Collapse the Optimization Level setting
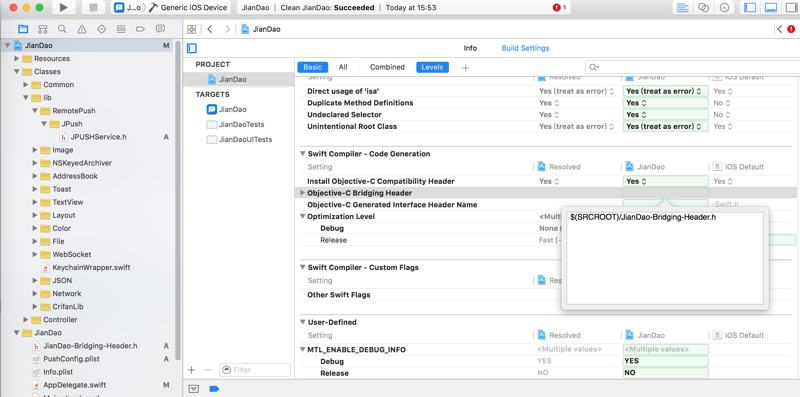800x397 pixels. click(x=302, y=216)
